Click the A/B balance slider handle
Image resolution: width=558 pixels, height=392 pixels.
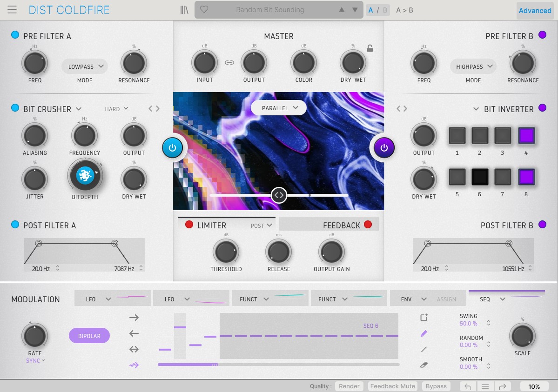point(279,195)
